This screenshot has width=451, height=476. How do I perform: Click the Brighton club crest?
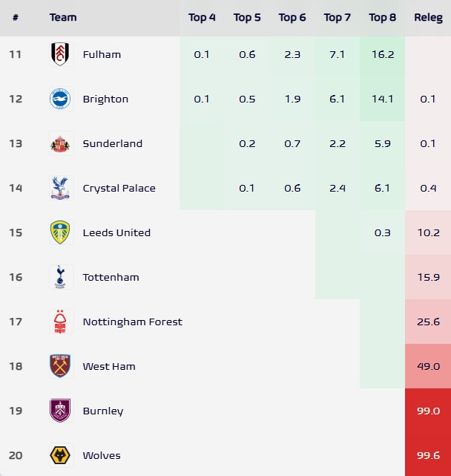coord(60,99)
